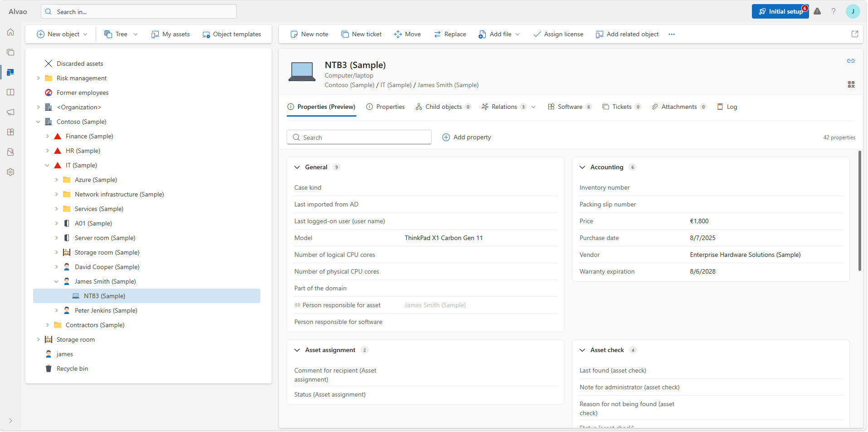
Task: Select Recycle bin in the tree
Action: (x=72, y=368)
